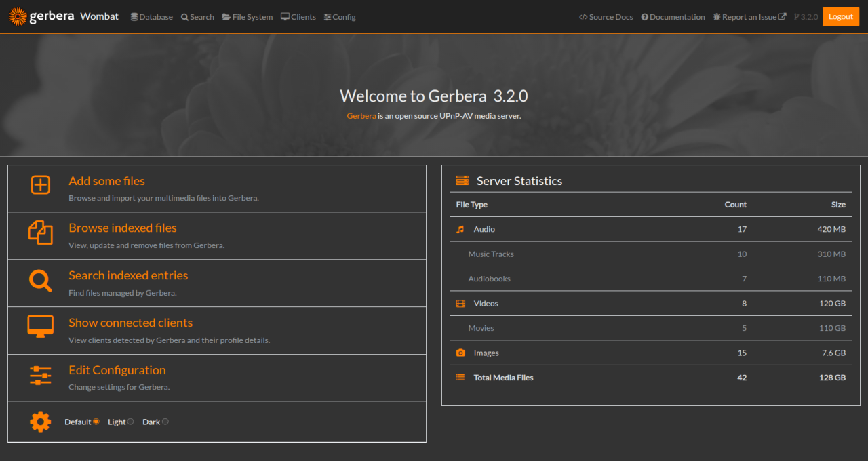Image resolution: width=868 pixels, height=461 pixels.
Task: Click the 'Welcome to Gerbera 3.2.0' heading
Action: [434, 96]
